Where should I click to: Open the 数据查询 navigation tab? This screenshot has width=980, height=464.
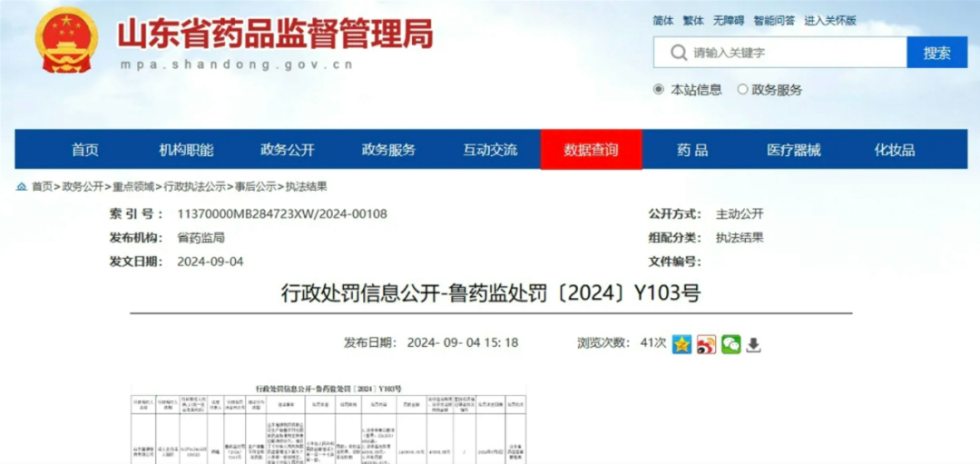coord(592,150)
